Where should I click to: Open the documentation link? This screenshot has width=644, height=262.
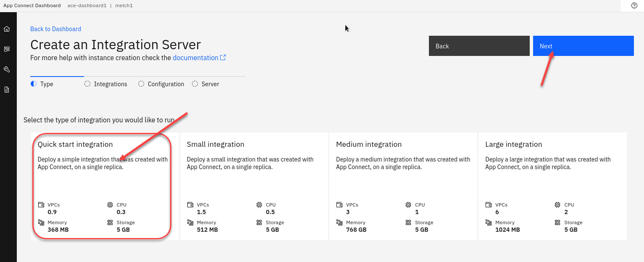(x=195, y=58)
